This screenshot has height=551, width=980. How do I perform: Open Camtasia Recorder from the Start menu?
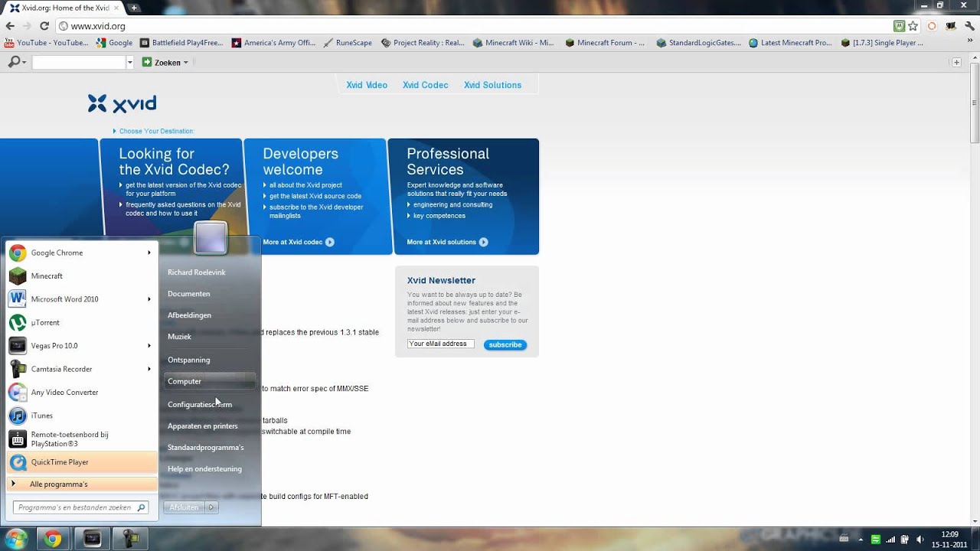click(x=80, y=369)
